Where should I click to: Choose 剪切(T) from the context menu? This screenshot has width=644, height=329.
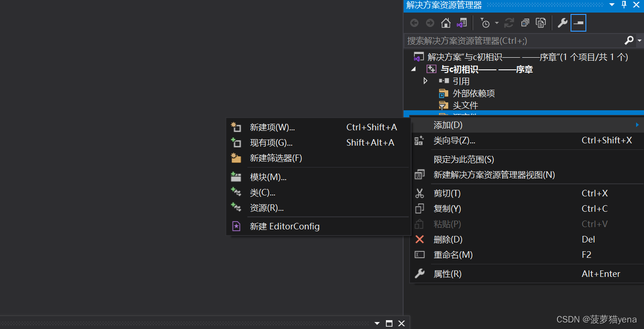(x=527, y=193)
